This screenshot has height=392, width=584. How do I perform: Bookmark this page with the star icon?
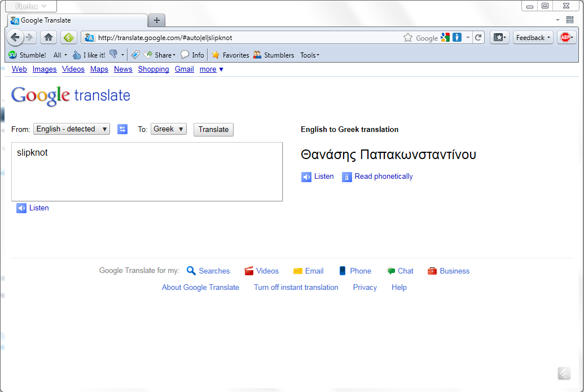click(408, 38)
